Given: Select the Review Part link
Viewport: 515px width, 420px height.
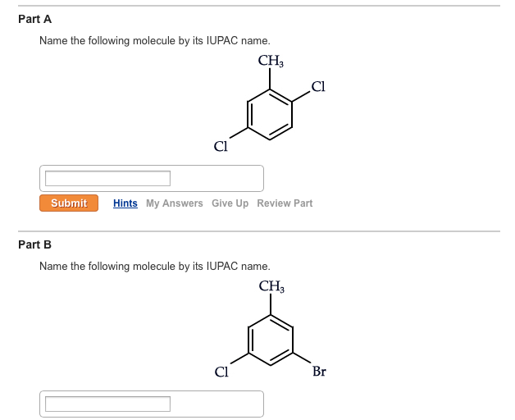Looking at the screenshot, I should tap(285, 203).
